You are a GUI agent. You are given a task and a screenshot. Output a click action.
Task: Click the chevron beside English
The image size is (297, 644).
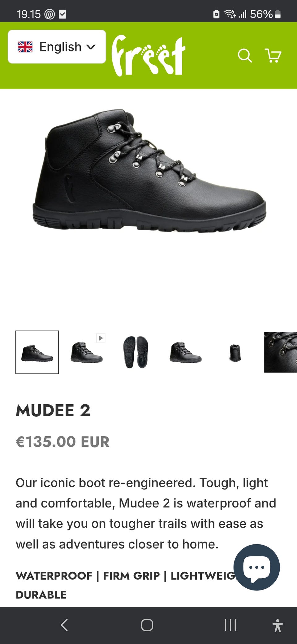(91, 47)
